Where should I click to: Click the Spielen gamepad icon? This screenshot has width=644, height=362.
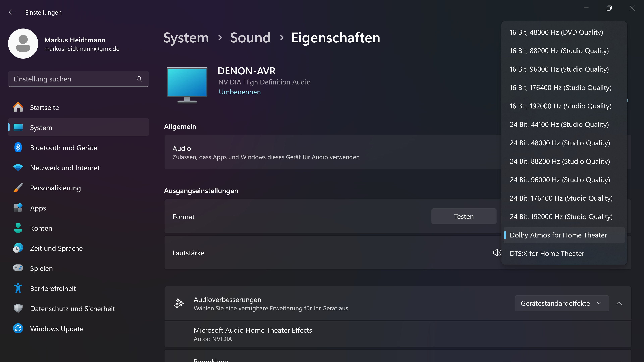tap(18, 268)
